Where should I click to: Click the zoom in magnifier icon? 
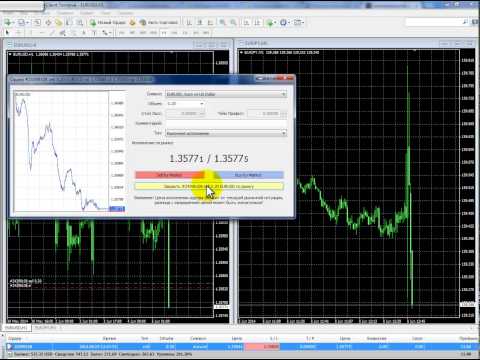tap(222, 22)
